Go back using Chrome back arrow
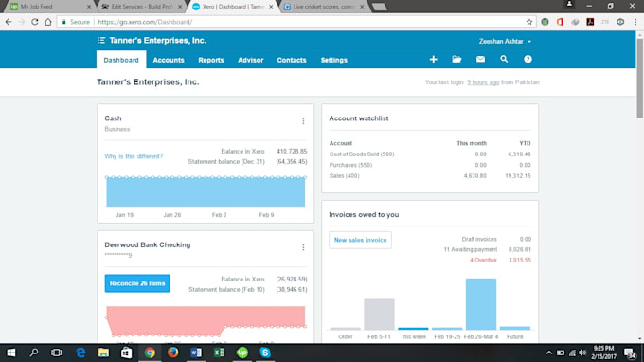644x362 pixels. pos(9,22)
